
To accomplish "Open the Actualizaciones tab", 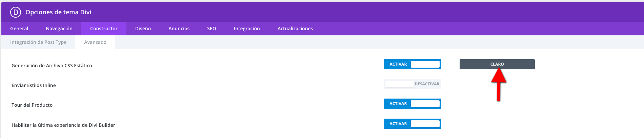I will point(295,29).
